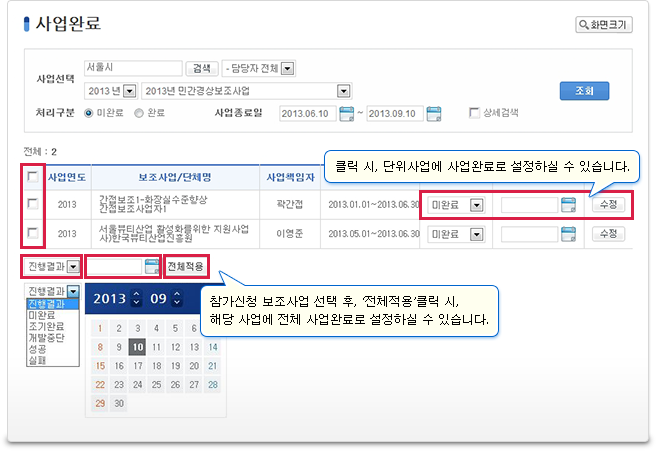
Task: Select 실패 in the dropdown list
Action: (x=53, y=360)
